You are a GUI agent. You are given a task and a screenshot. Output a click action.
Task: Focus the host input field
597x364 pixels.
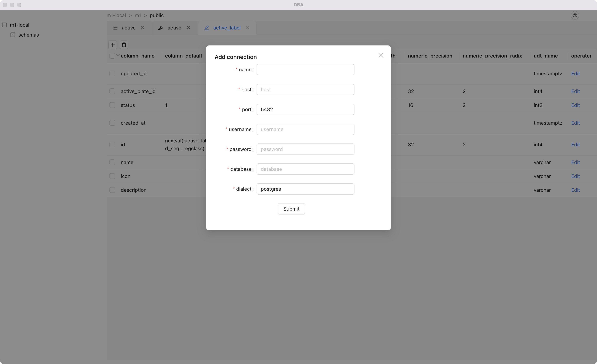click(305, 90)
